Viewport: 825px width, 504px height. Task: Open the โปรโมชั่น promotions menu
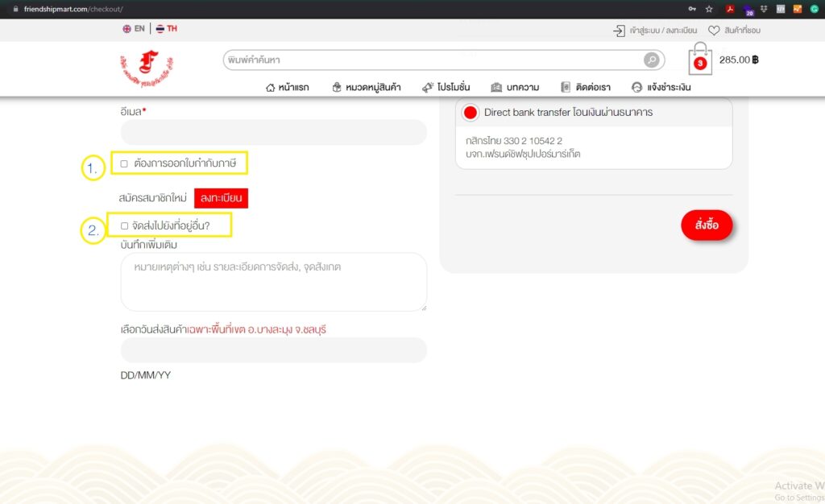click(446, 87)
